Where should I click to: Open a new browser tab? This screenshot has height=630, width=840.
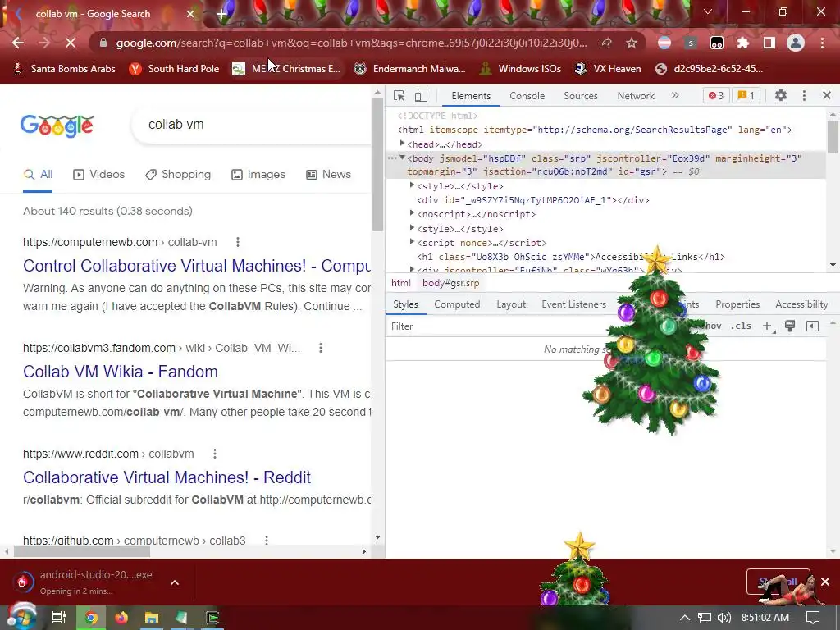click(x=221, y=14)
